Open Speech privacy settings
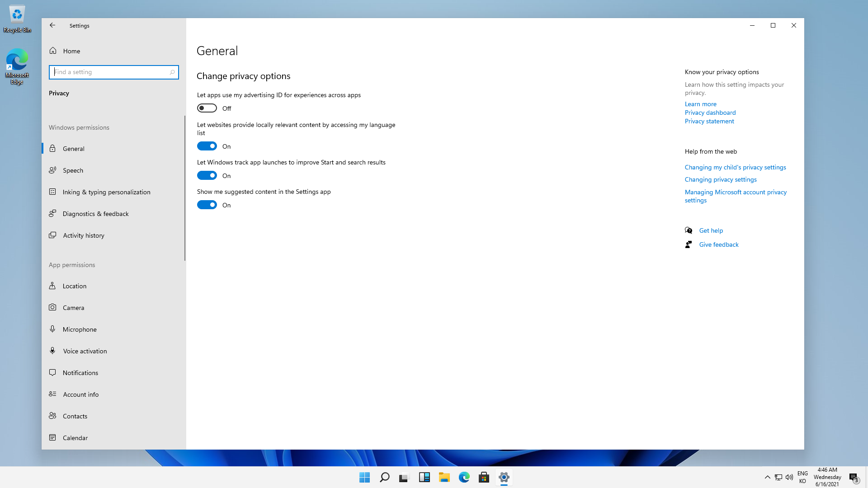 point(73,170)
